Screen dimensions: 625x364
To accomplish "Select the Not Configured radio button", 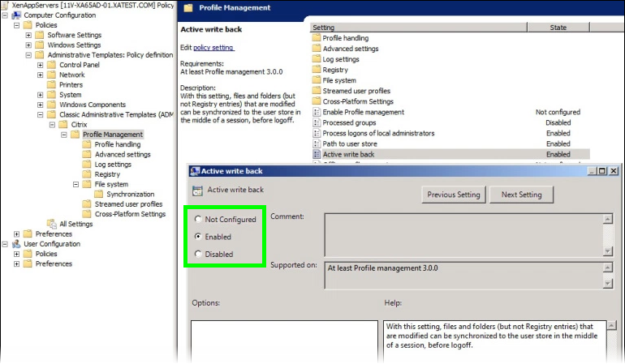I will (199, 220).
